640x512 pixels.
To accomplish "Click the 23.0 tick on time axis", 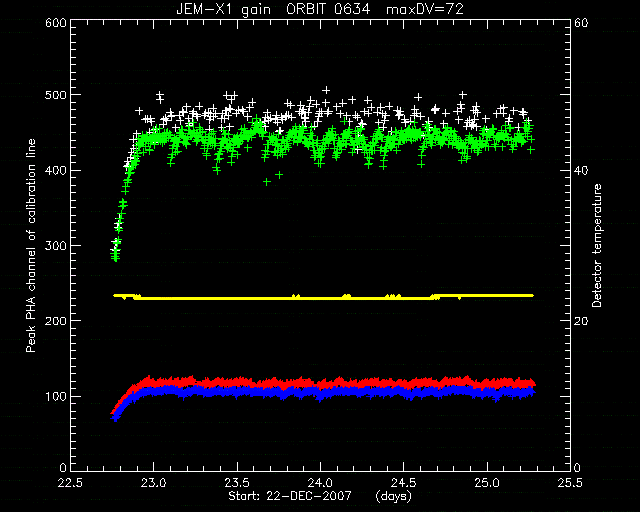I will pyautogui.click(x=154, y=483).
